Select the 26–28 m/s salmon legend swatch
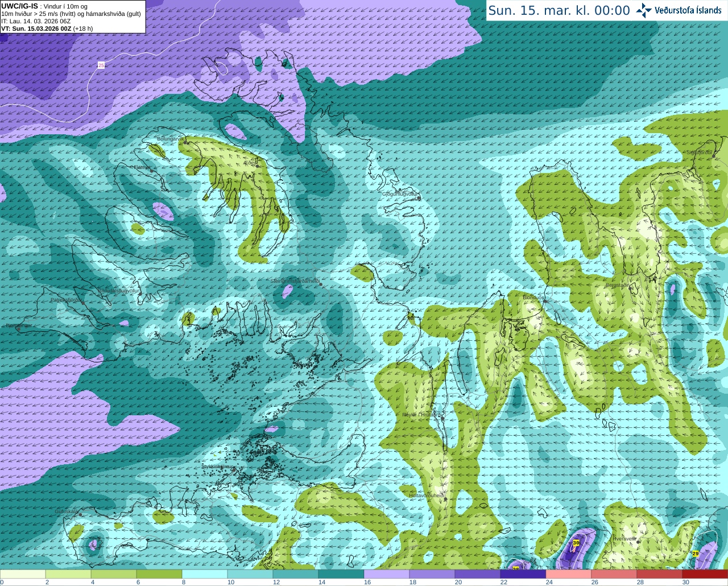 tap(614, 574)
